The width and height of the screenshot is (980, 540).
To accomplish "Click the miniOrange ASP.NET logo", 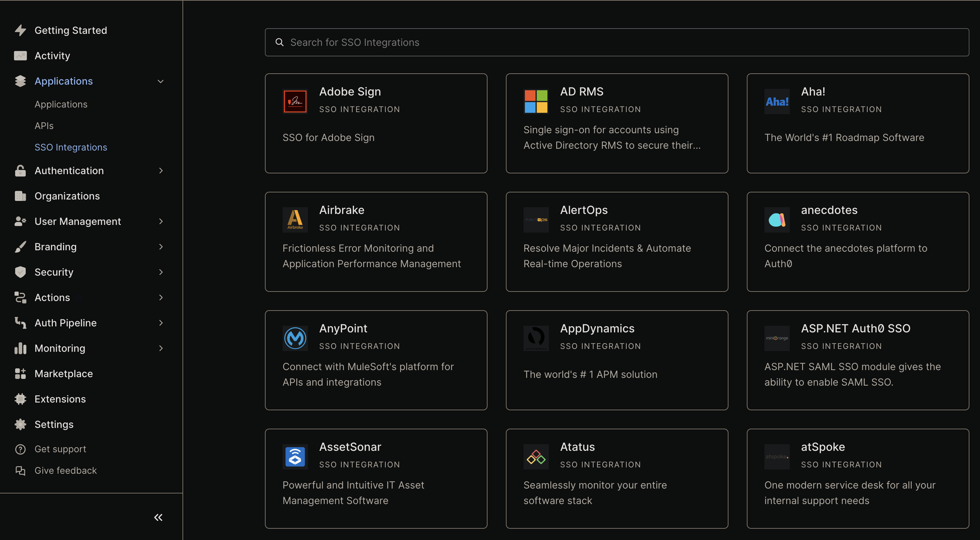I will pos(777,338).
